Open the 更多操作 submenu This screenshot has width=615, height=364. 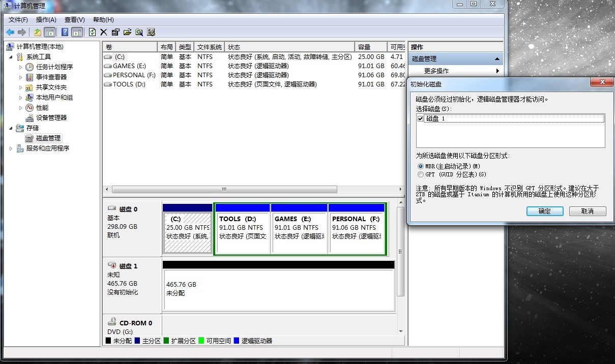point(455,71)
